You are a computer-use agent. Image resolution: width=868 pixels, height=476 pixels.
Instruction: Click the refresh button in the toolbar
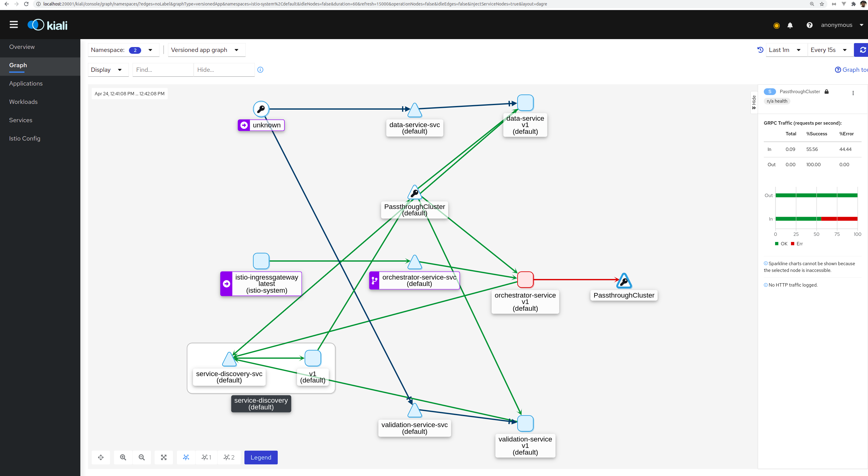[862, 50]
